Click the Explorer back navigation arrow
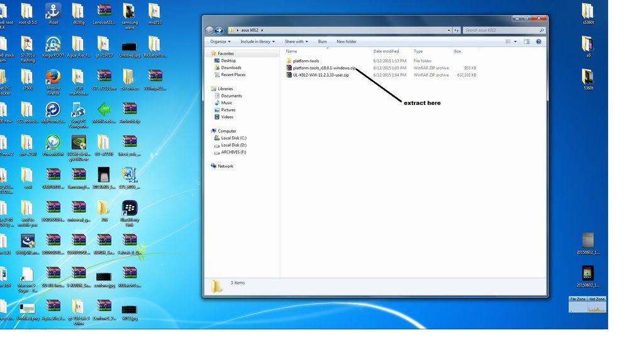The height and width of the screenshot is (362, 644). coord(209,30)
